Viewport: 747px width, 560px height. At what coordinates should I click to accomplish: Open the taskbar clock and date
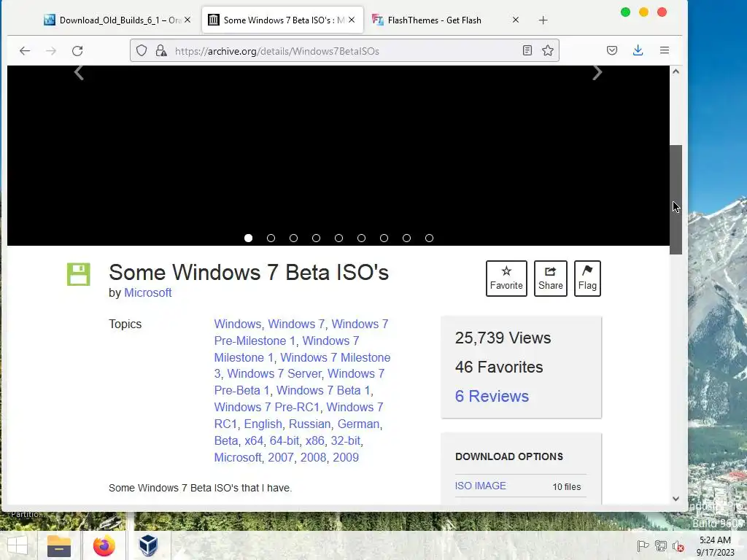coord(715,546)
